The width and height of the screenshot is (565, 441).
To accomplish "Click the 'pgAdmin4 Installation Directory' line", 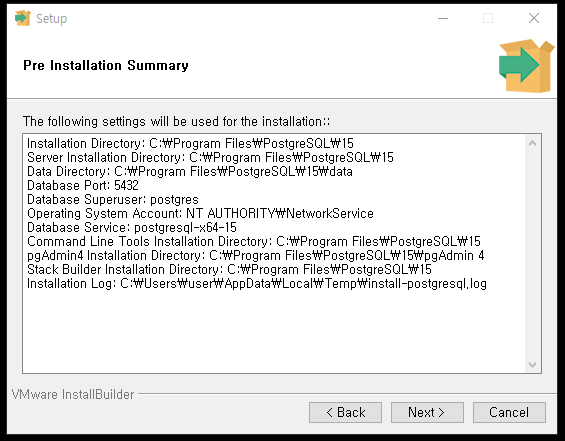I will (x=255, y=256).
